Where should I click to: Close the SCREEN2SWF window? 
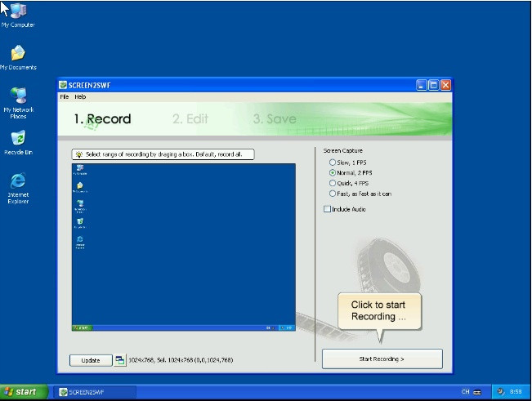click(445, 85)
